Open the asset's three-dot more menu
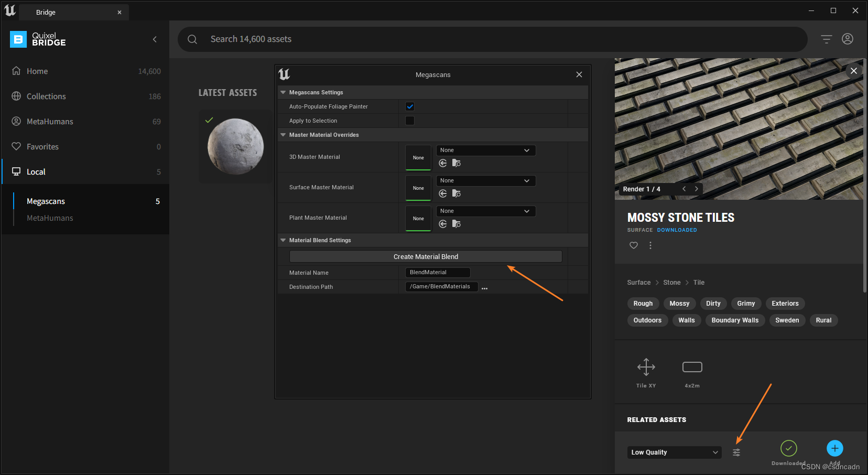868x475 pixels. click(650, 245)
